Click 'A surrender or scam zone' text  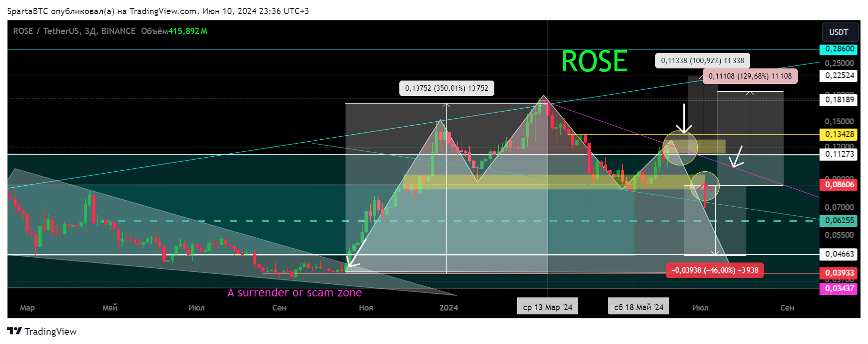[x=295, y=293]
